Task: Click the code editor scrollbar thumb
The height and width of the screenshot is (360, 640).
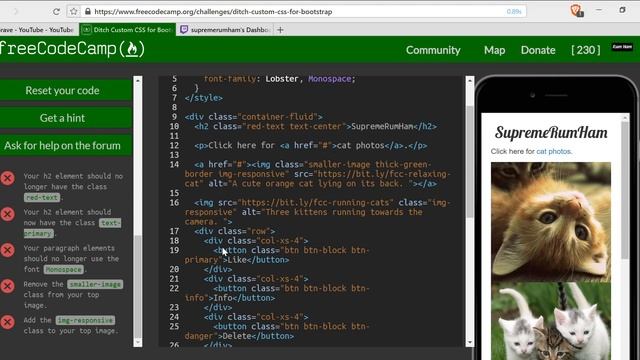Action: (x=470, y=161)
